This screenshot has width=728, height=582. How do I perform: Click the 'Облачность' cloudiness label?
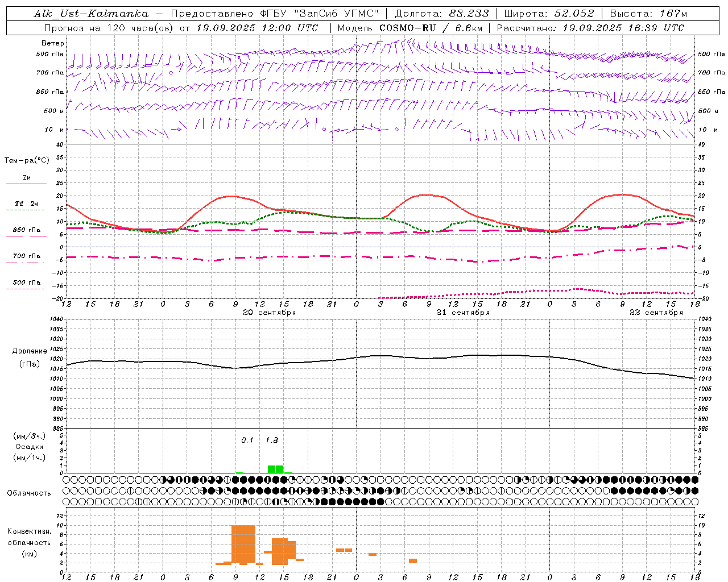pyautogui.click(x=29, y=493)
